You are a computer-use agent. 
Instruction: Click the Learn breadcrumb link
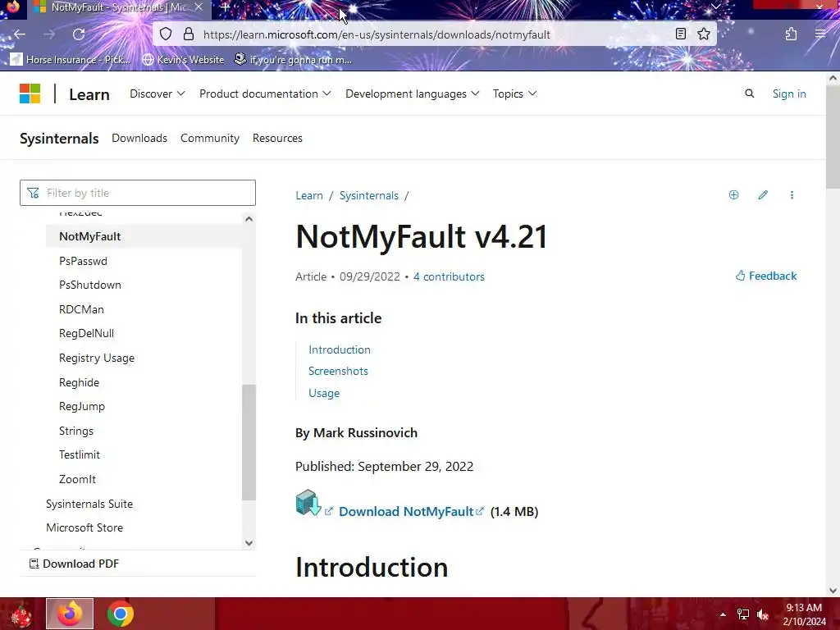point(309,195)
